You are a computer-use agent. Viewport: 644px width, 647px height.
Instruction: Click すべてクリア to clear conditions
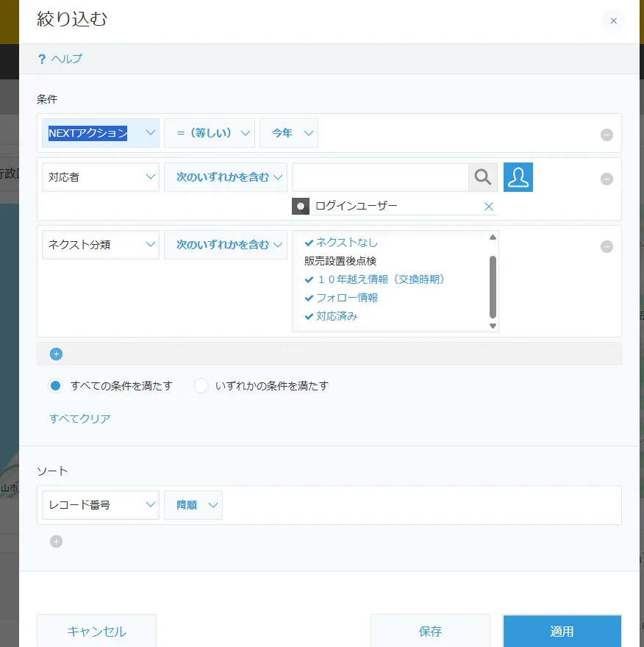click(x=80, y=418)
